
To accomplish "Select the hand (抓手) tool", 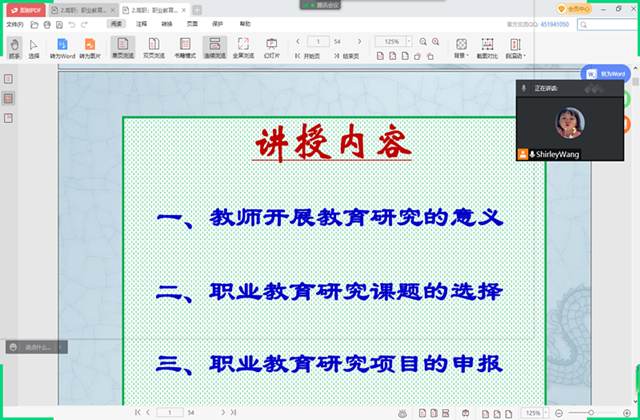I will tap(13, 46).
